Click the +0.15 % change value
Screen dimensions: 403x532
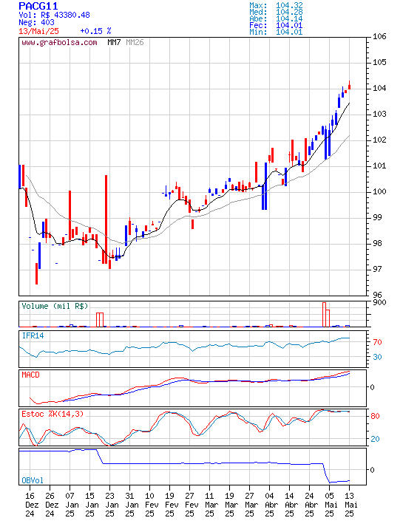[95, 31]
